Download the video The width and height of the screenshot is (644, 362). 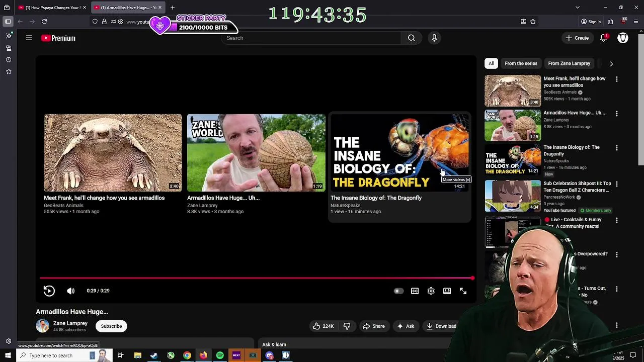(x=441, y=326)
